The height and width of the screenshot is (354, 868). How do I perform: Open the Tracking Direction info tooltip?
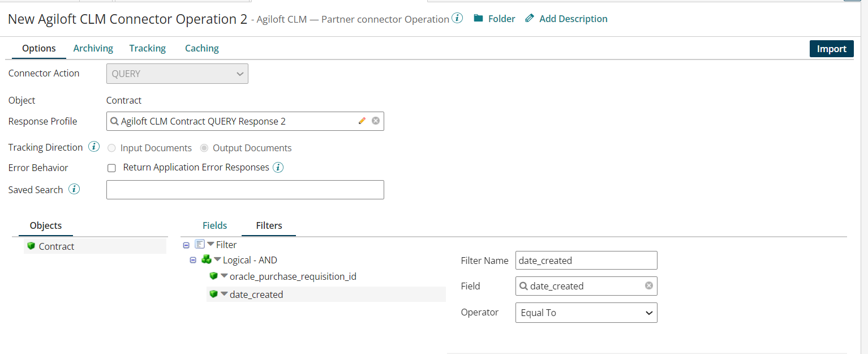94,146
